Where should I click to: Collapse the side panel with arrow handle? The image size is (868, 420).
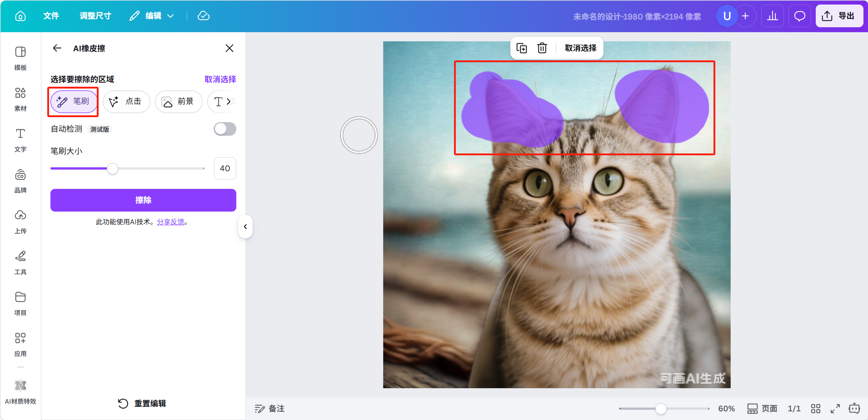point(245,227)
